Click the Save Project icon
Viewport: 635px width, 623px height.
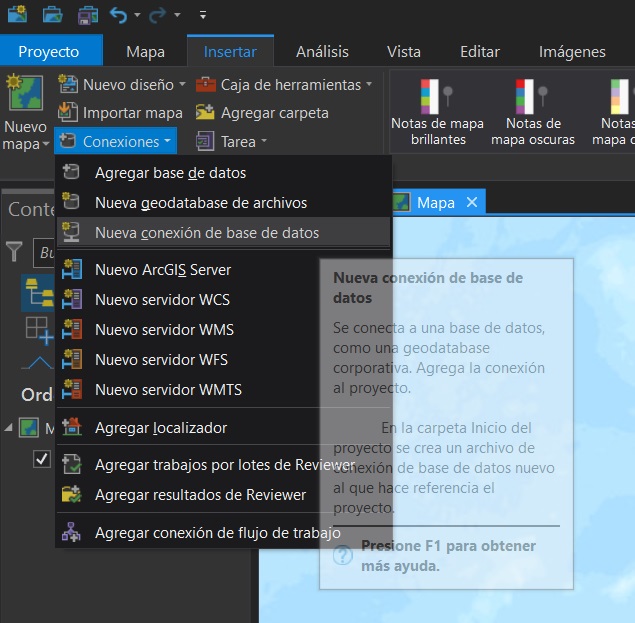click(87, 15)
